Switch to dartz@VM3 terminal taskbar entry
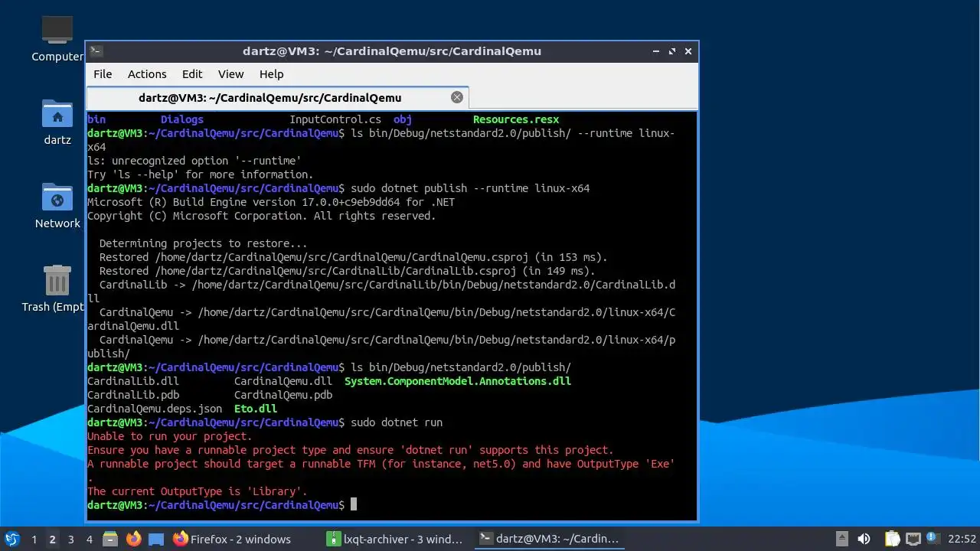Viewport: 980px width, 551px height. (x=548, y=539)
